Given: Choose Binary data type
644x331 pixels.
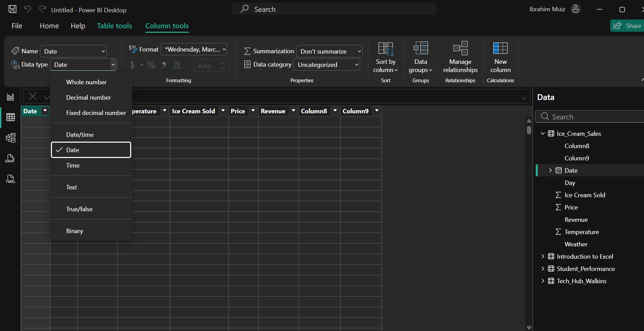Looking at the screenshot, I should point(91,231).
